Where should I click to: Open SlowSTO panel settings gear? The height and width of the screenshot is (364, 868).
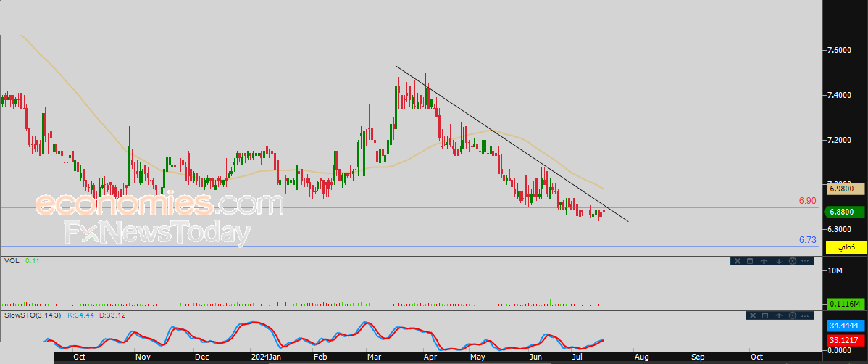coord(793,315)
